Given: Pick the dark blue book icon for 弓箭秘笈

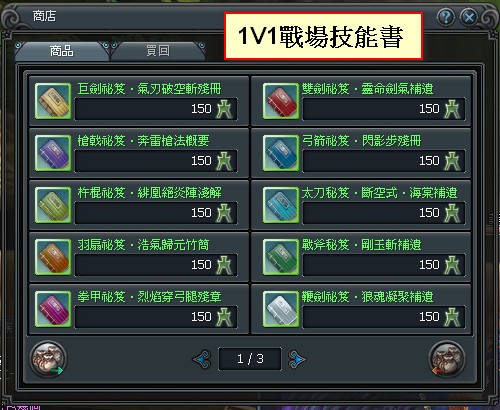Looking at the screenshot, I should (x=281, y=153).
